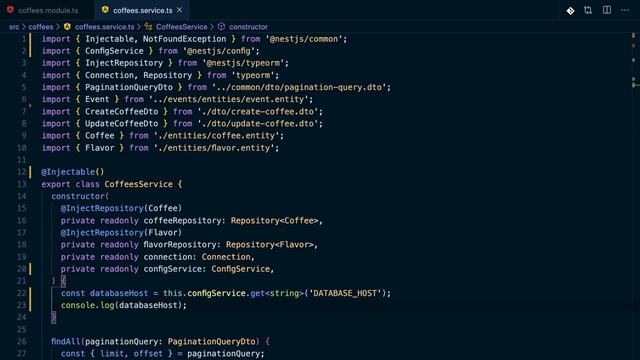This screenshot has height=360, width=640.
Task: Select the coffees.service.ts tab
Action: pyautogui.click(x=142, y=10)
